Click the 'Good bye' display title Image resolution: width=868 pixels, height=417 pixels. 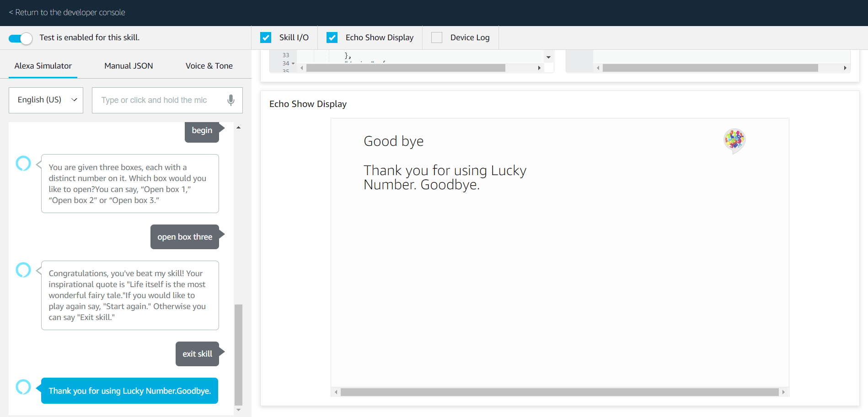tap(394, 141)
